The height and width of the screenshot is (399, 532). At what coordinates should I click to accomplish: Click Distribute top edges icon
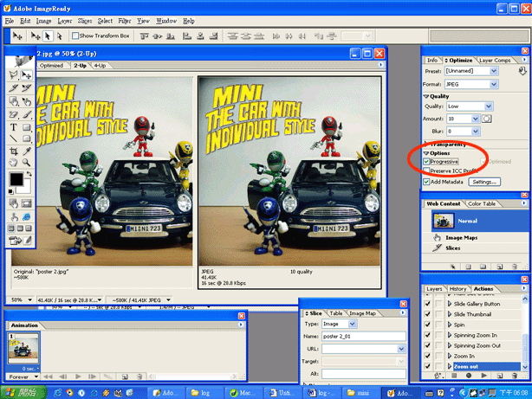(x=233, y=35)
